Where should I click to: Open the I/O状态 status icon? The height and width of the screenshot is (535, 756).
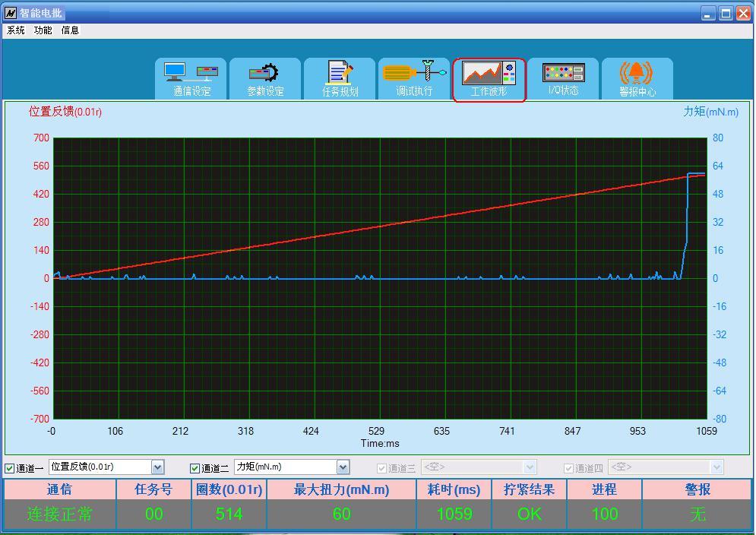[563, 78]
